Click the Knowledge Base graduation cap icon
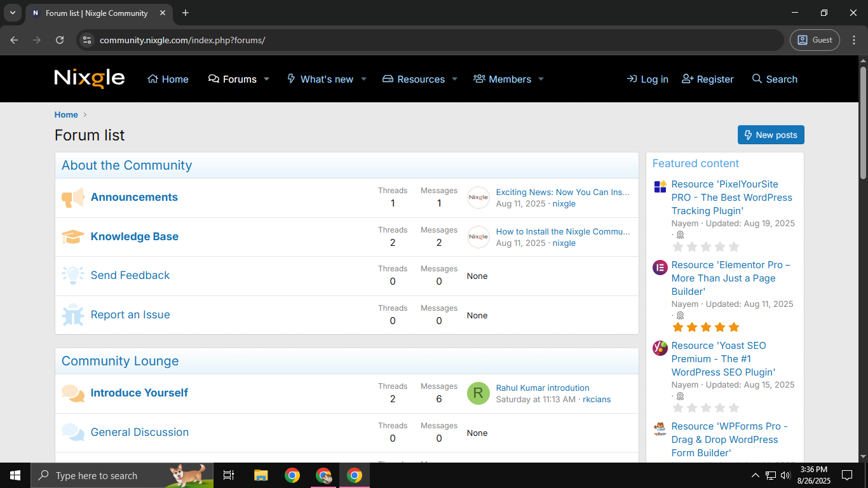The width and height of the screenshot is (868, 488). (x=73, y=237)
